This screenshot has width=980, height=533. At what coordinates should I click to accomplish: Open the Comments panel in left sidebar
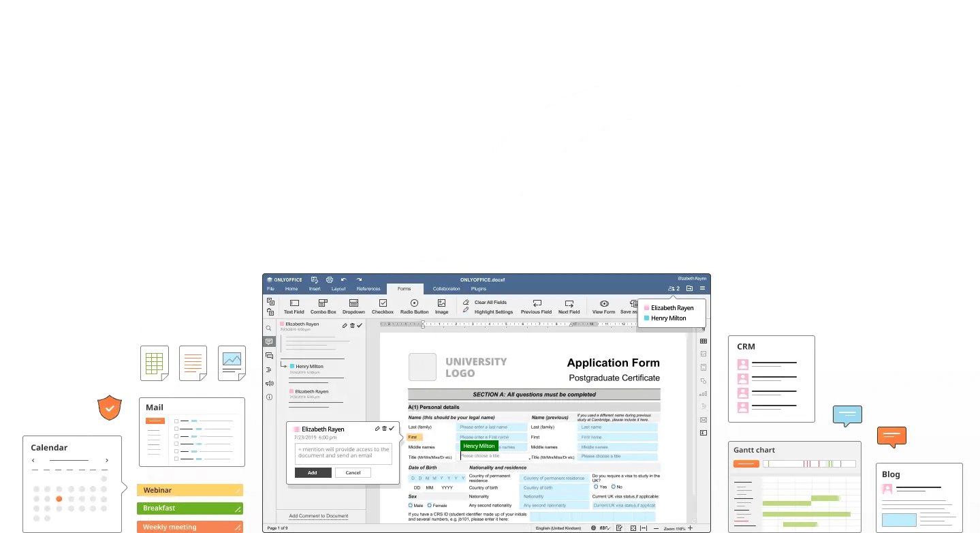269,341
